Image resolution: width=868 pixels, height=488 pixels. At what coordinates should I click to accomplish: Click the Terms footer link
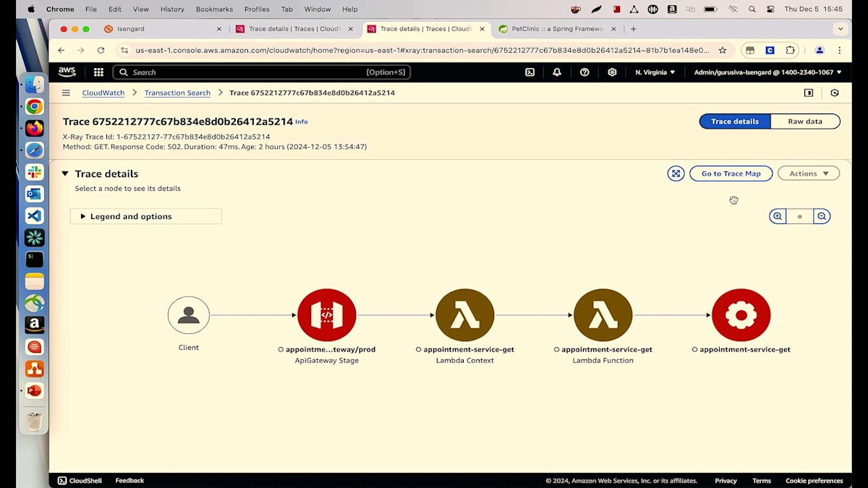(762, 481)
